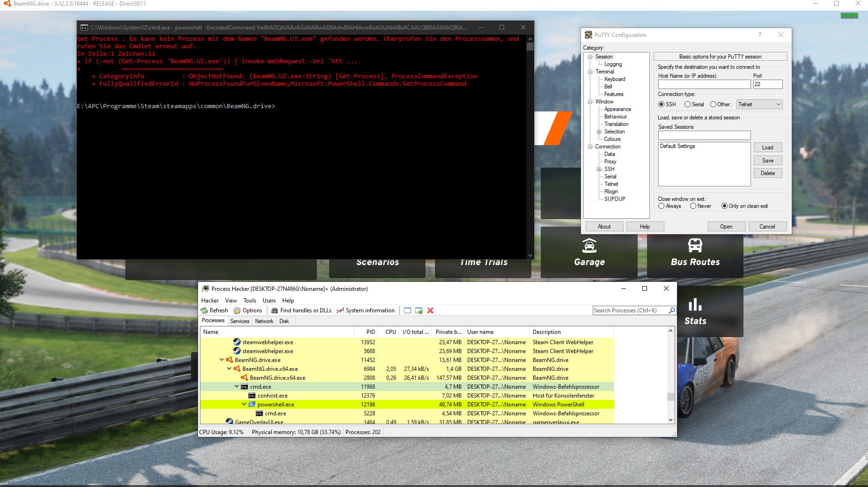This screenshot has width=868, height=487.
Task: Open the View menu in Process Hacker
Action: (231, 301)
